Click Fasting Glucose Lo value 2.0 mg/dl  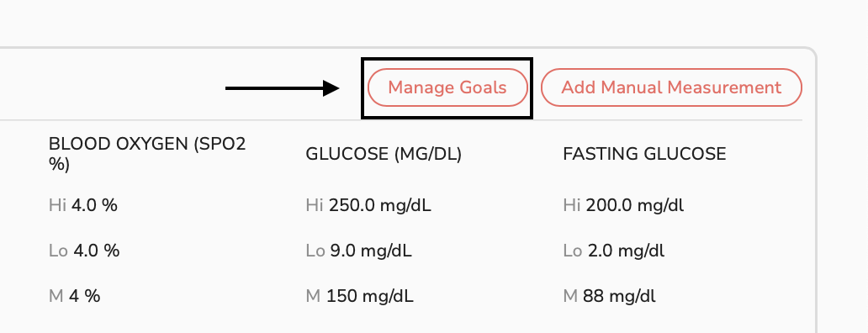coord(626,251)
